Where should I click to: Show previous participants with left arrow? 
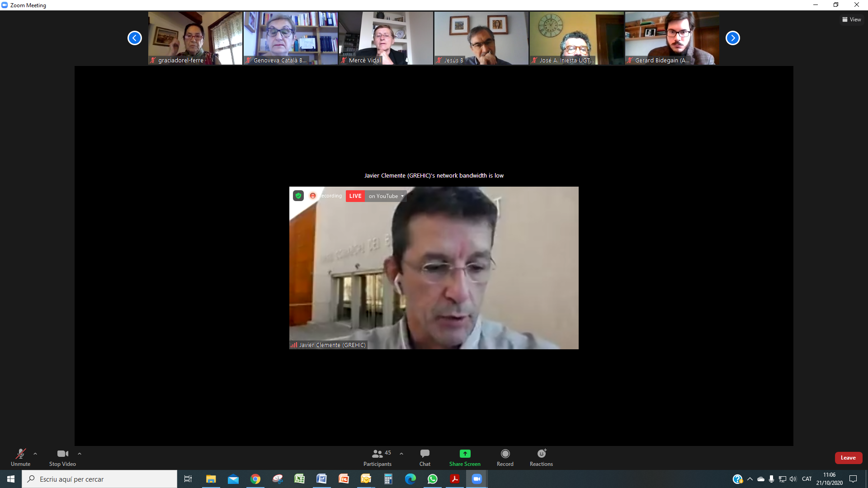(x=134, y=38)
